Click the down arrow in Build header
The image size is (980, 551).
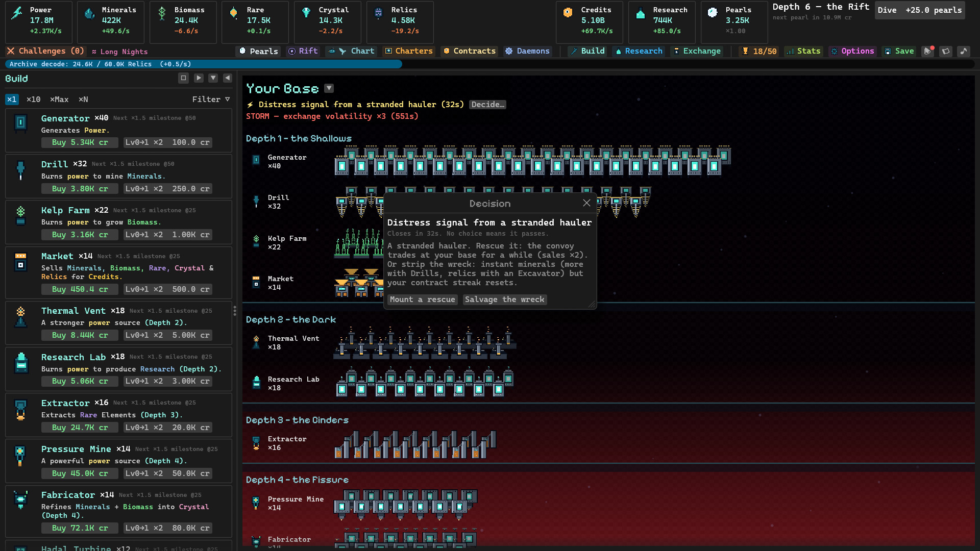point(213,78)
